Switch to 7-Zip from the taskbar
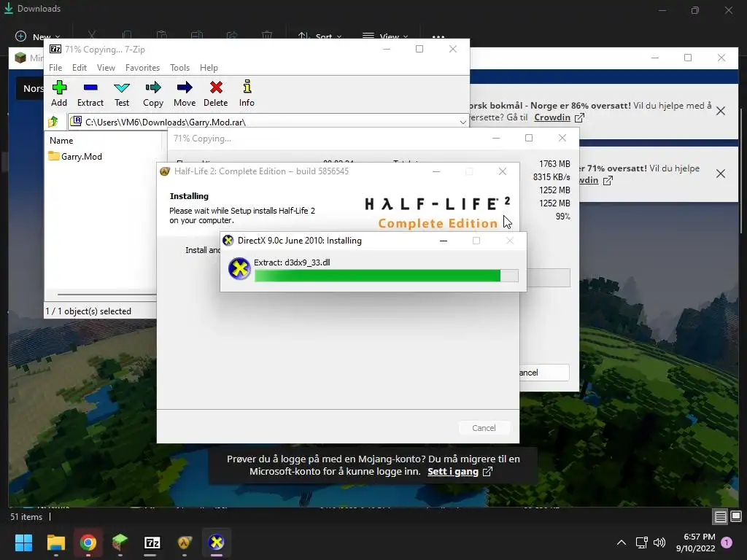This screenshot has width=747, height=560. point(152,542)
